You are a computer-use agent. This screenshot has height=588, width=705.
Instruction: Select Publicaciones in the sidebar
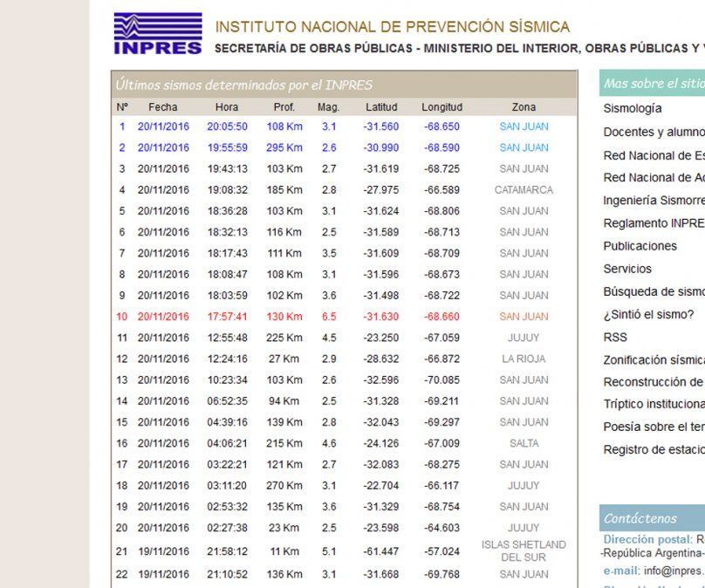(x=640, y=246)
